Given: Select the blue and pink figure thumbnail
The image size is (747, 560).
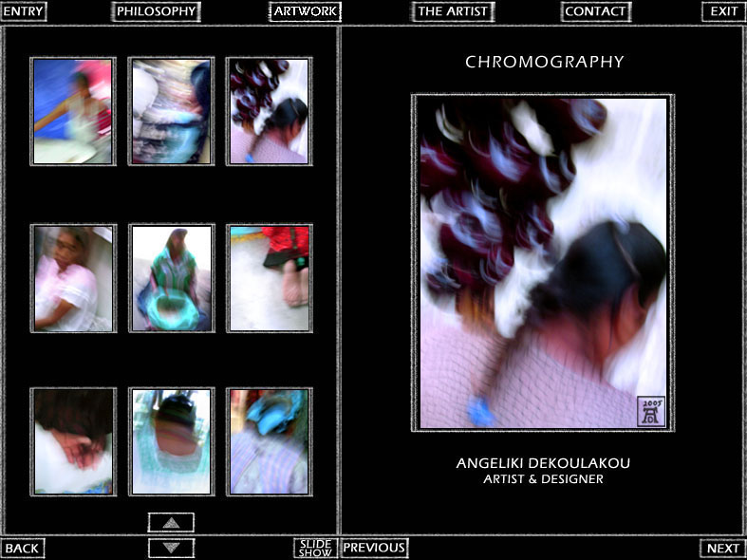Looking at the screenshot, I should (x=73, y=111).
